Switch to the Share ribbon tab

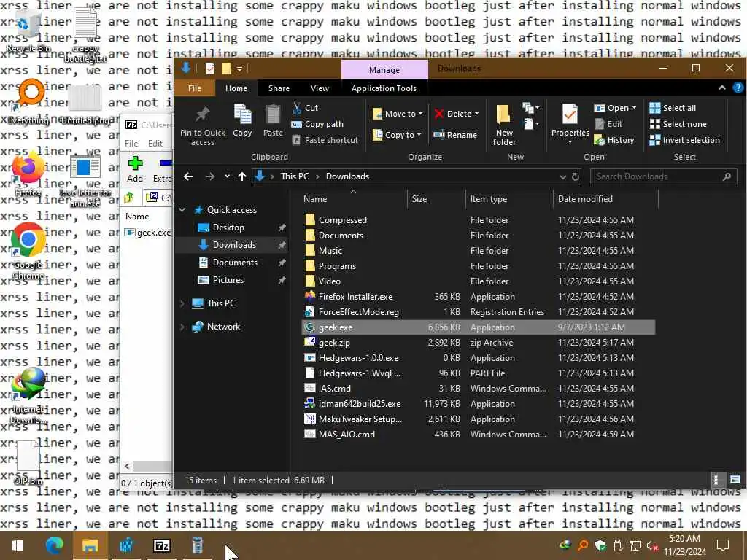(x=279, y=88)
